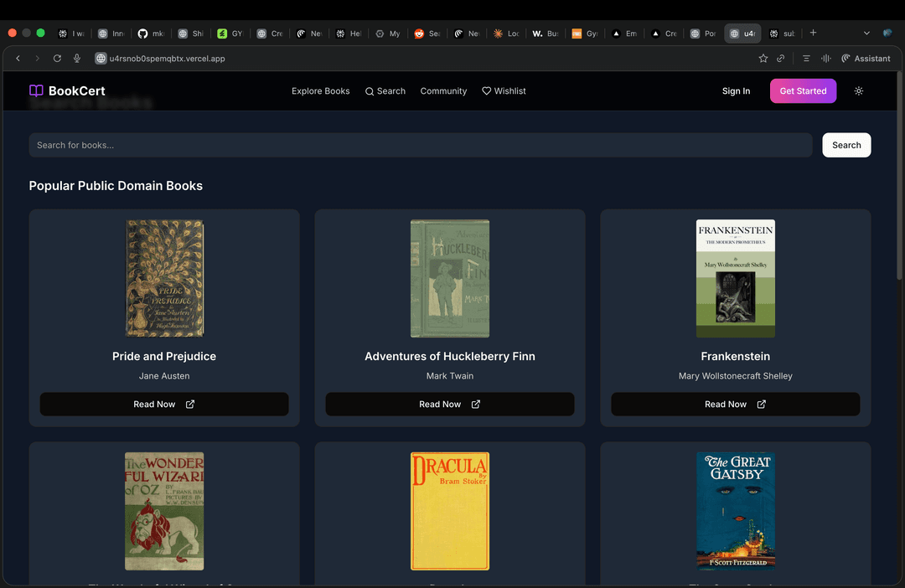Click the address bar URL
The width and height of the screenshot is (905, 588).
coord(168,59)
